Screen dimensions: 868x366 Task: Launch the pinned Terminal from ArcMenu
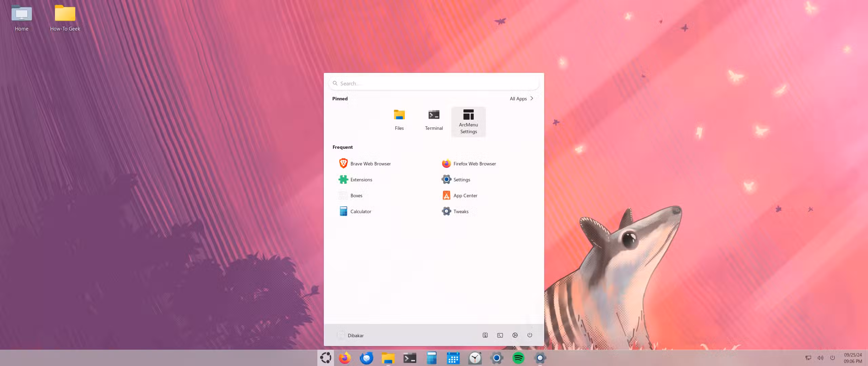[434, 119]
